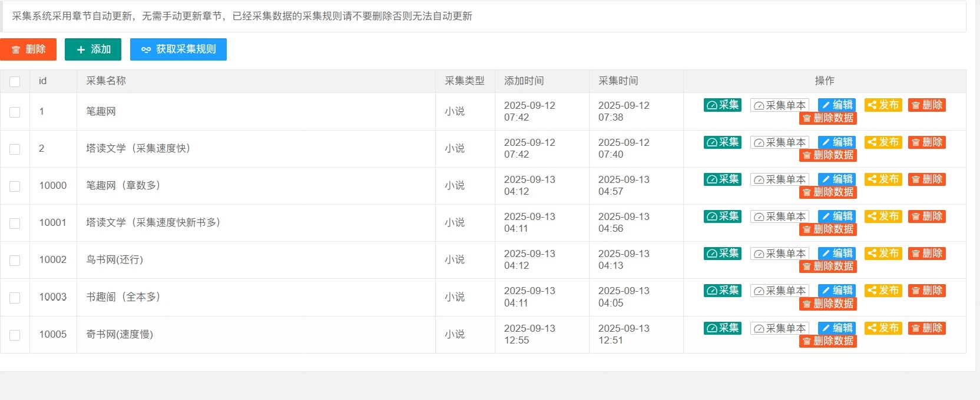Click 删除数据 for 奇书网(速度慢)
The height and width of the screenshot is (400, 980).
[x=827, y=341]
